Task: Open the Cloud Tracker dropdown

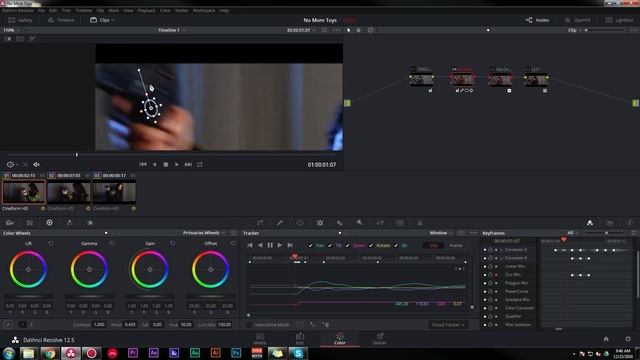Action: pos(448,325)
